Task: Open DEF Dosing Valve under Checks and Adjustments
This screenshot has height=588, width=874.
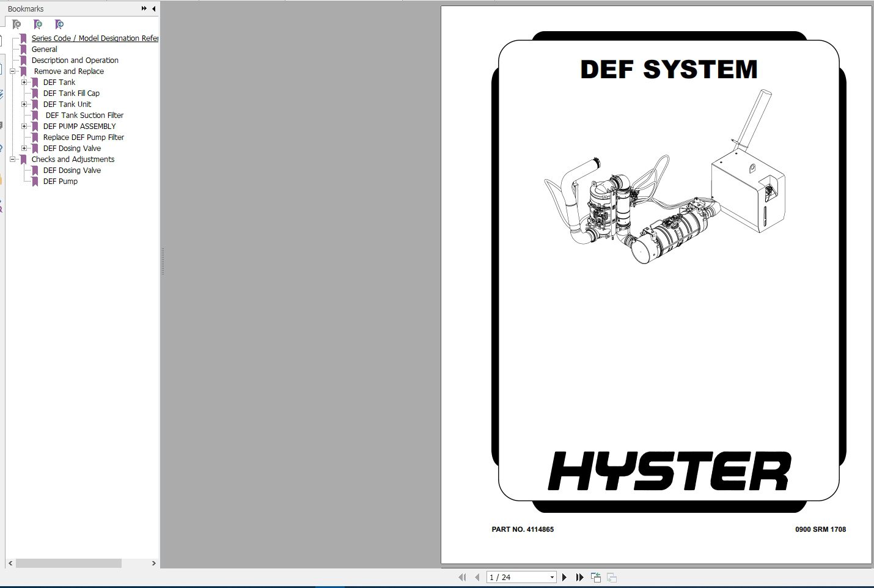Action: [x=72, y=171]
